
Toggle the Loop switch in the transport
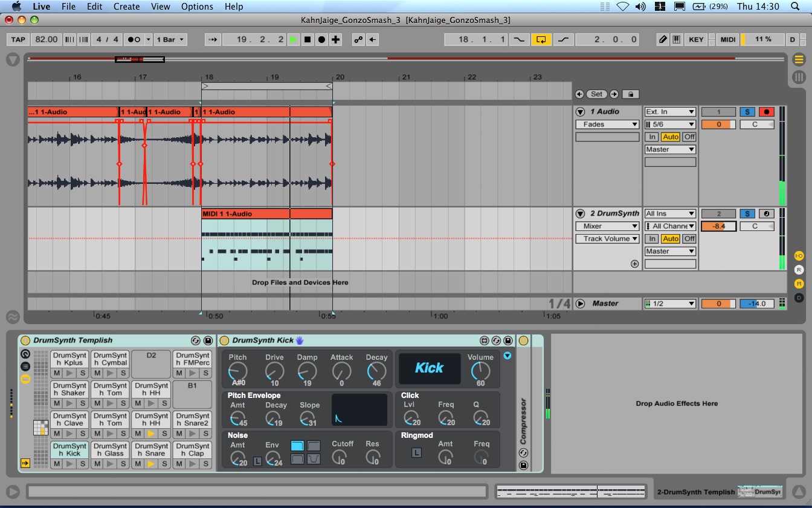tap(541, 39)
